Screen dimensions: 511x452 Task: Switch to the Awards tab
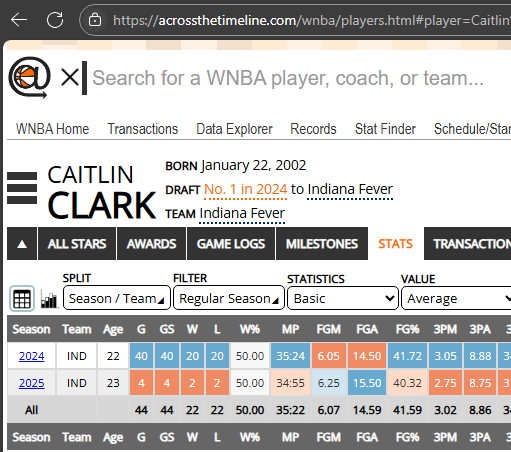[x=151, y=244]
